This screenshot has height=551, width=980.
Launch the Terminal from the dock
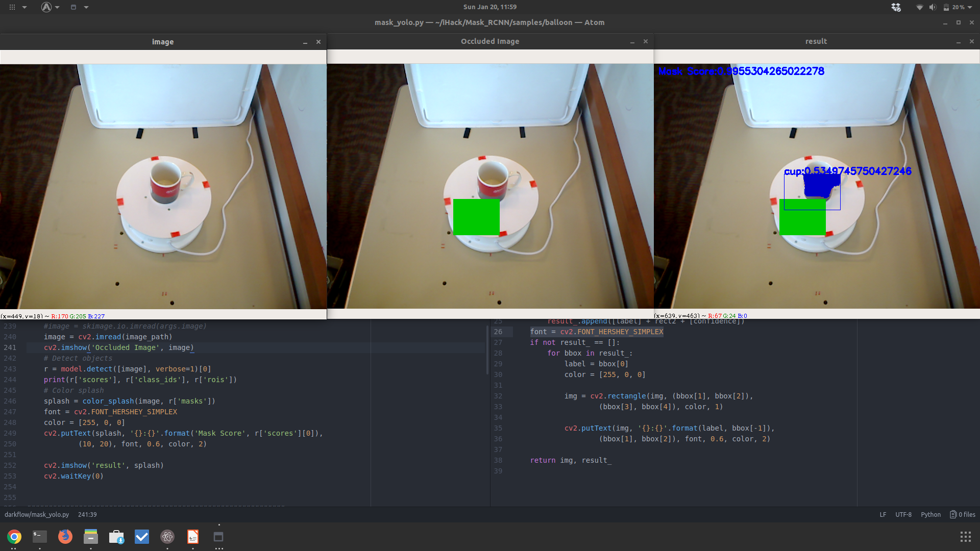(x=40, y=537)
